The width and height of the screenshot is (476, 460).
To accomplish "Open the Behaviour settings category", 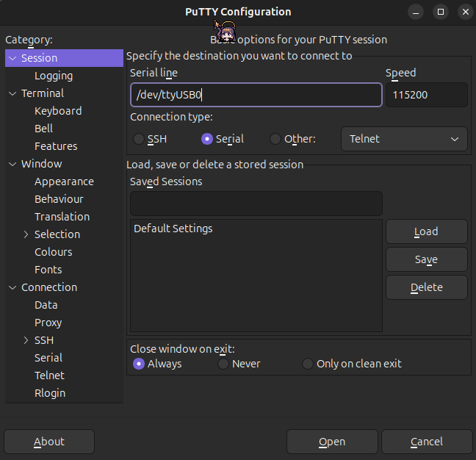I will tap(59, 199).
